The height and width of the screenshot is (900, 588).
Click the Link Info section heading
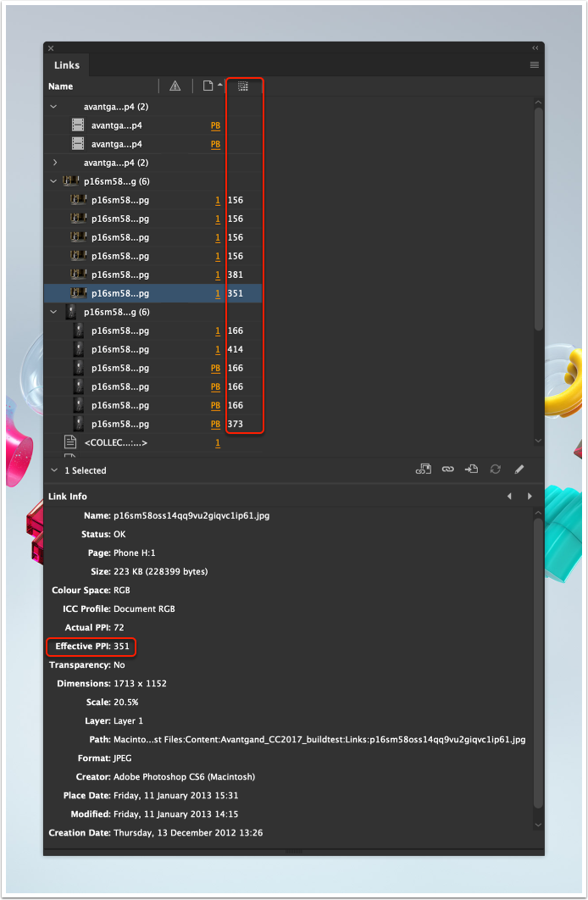tap(68, 497)
